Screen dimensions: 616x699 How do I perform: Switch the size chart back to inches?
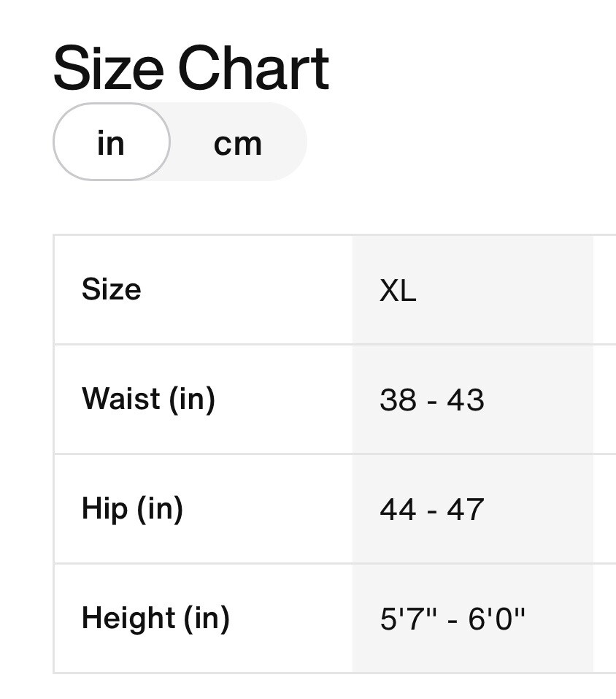click(110, 142)
